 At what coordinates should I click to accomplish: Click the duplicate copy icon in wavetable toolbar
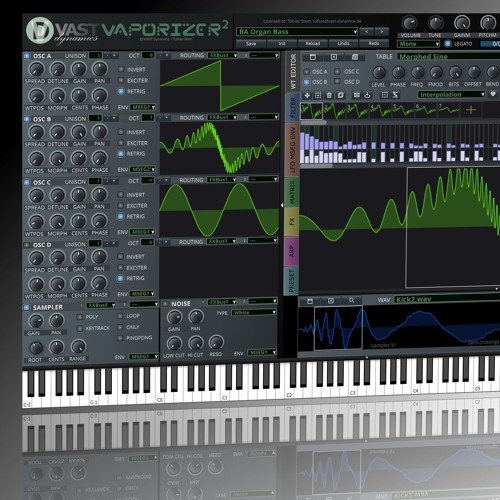click(x=340, y=95)
